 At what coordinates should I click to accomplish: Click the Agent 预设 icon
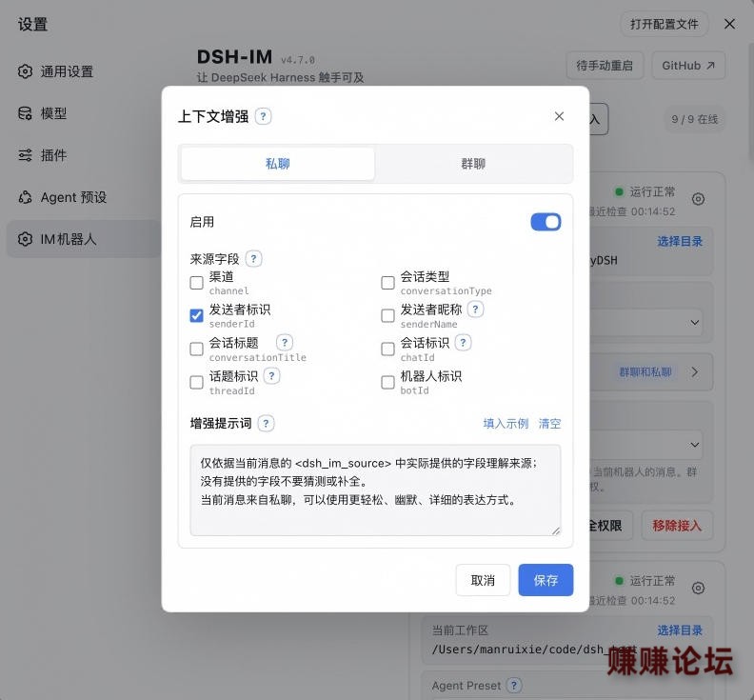25,197
